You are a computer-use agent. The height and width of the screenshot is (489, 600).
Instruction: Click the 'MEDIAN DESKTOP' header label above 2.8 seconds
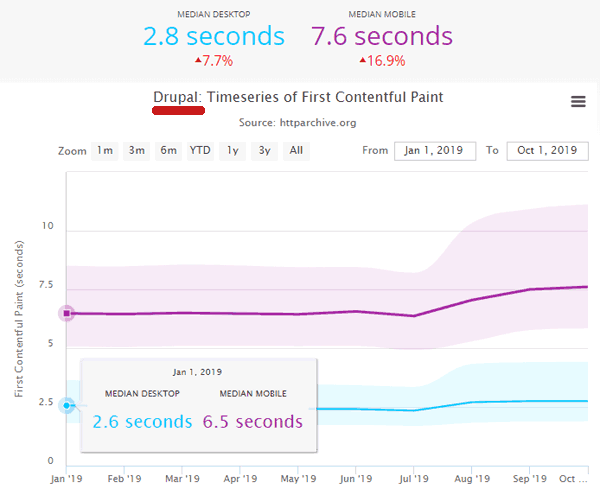click(214, 15)
